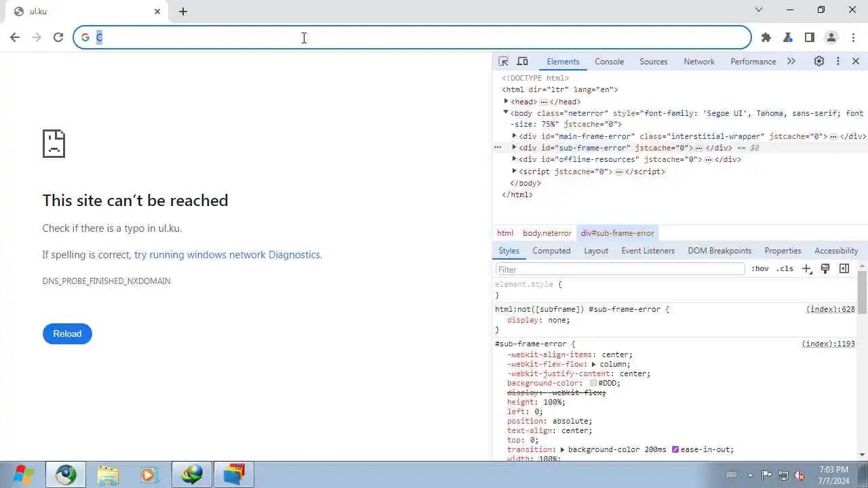The image size is (868, 488).
Task: Open the Sources tab
Action: [x=654, y=62]
